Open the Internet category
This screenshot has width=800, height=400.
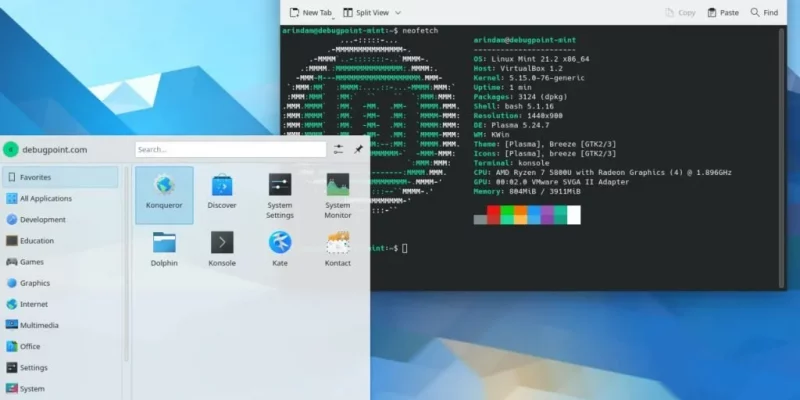[x=60, y=304]
